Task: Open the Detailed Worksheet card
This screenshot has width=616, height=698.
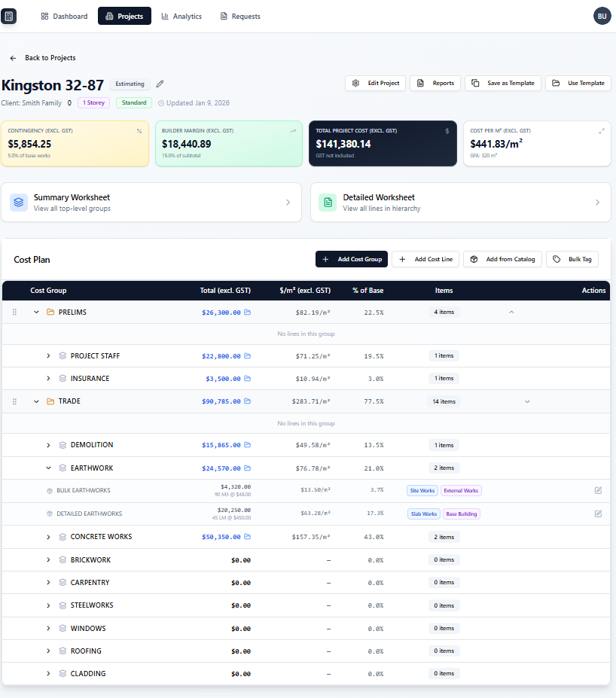Action: [461, 202]
